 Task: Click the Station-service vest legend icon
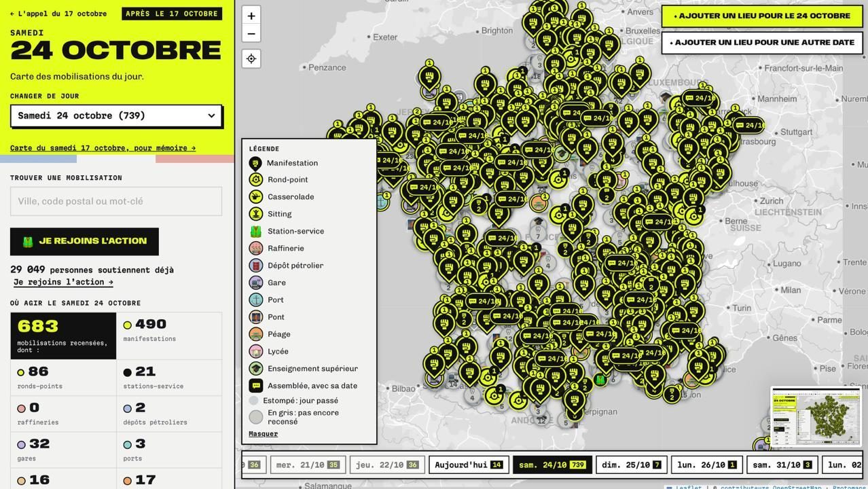255,232
